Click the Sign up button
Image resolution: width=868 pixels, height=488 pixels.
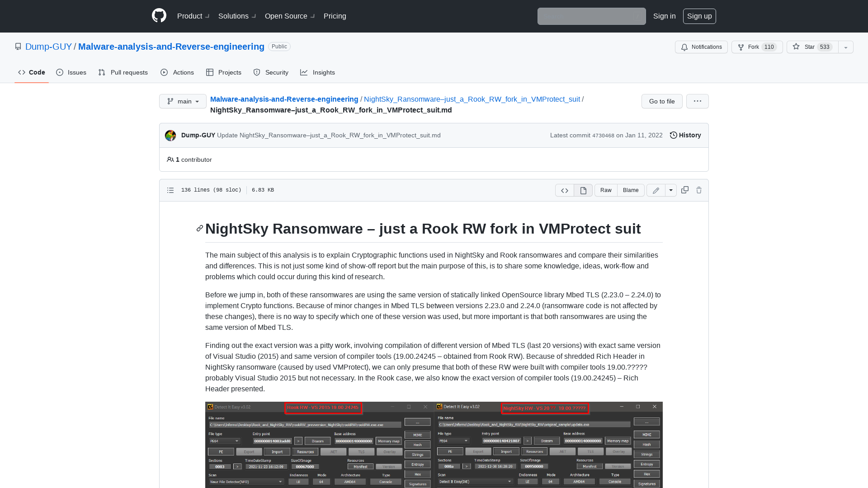click(x=699, y=16)
